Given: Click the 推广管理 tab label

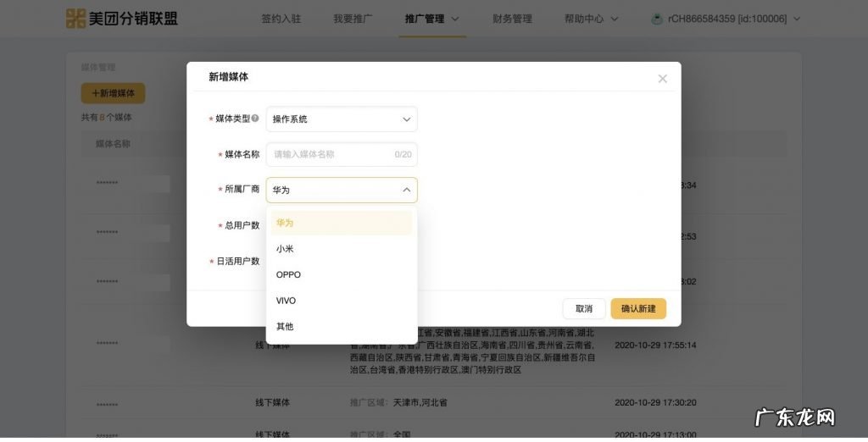Looking at the screenshot, I should pos(425,19).
